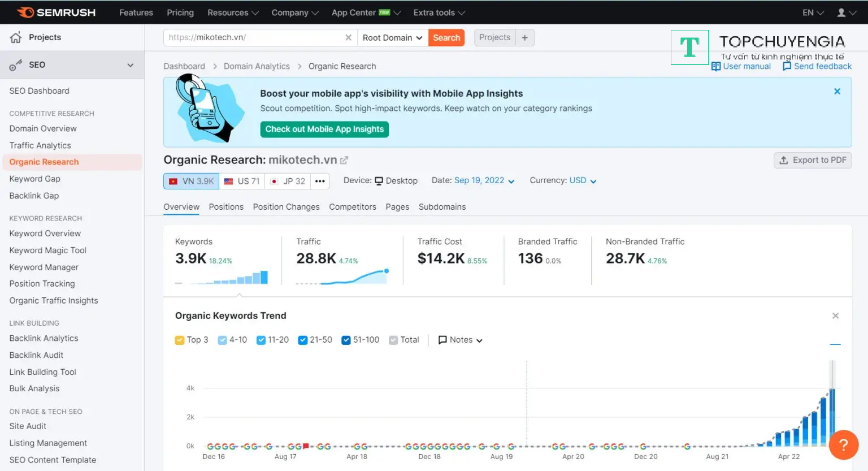Screen dimensions: 868x471
Task: Toggle the Total checkbox
Action: [393, 340]
